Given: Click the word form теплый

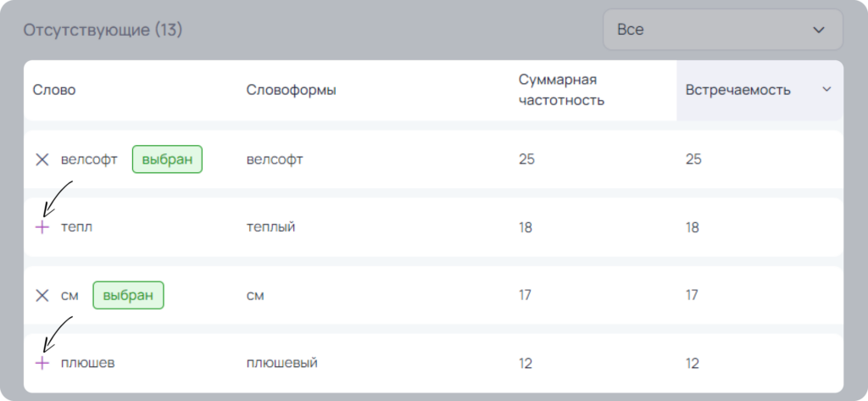Looking at the screenshot, I should 270,227.
